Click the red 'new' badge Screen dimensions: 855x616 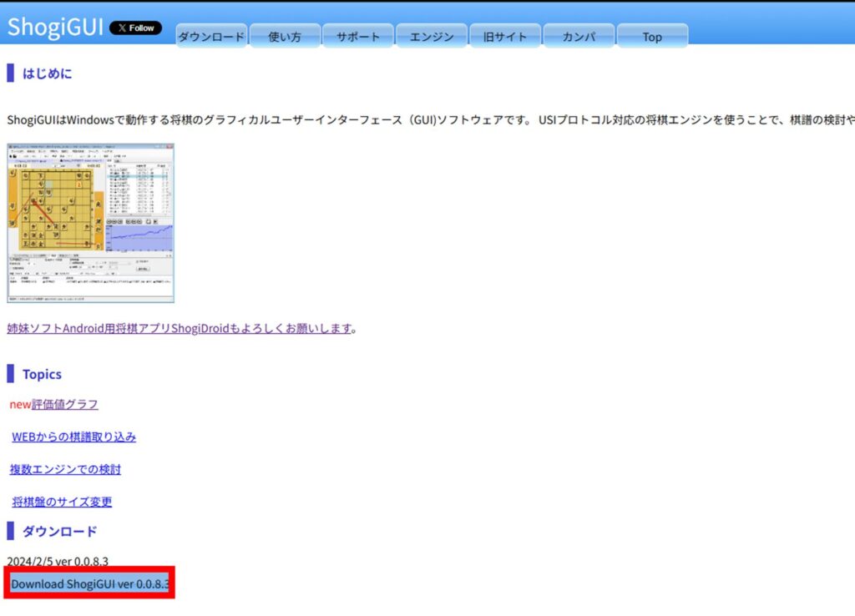pyautogui.click(x=18, y=404)
